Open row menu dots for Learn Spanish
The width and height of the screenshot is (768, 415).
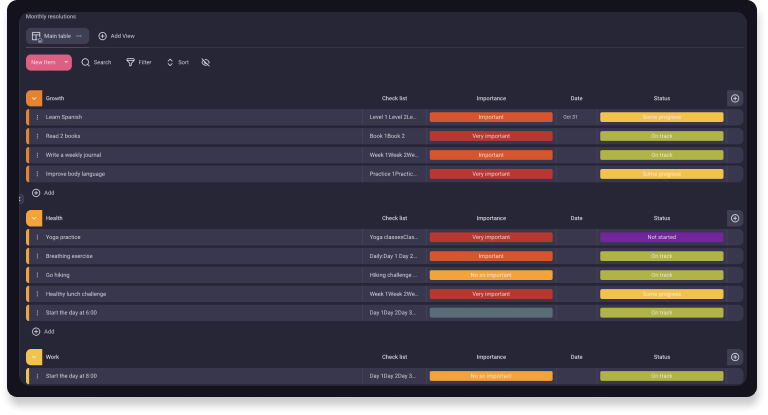38,117
